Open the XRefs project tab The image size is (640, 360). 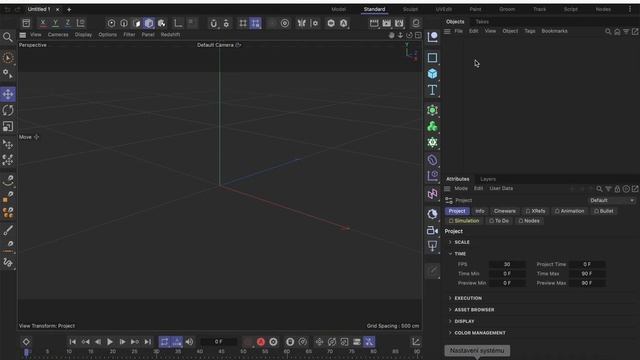pyautogui.click(x=535, y=211)
